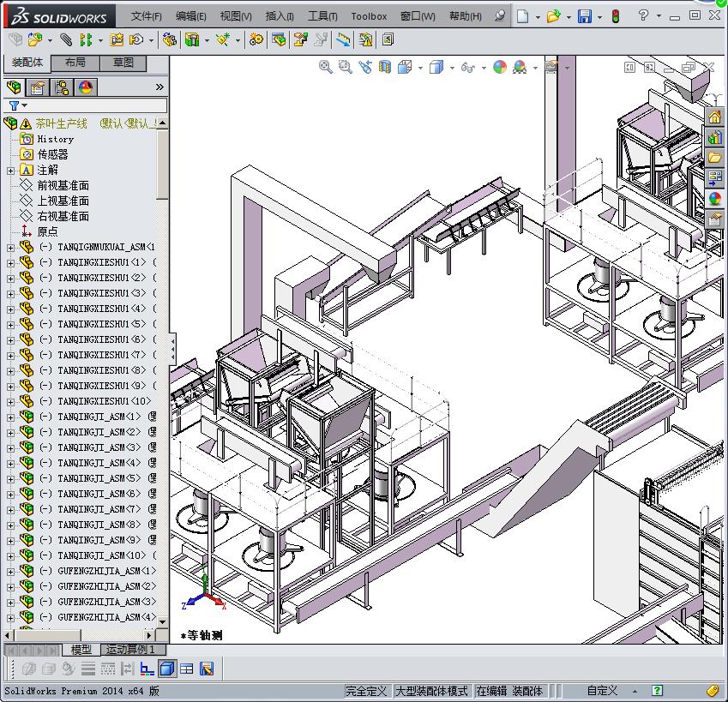This screenshot has width=728, height=702.
Task: Click the Edit Appearance color ball icon
Action: click(x=500, y=67)
